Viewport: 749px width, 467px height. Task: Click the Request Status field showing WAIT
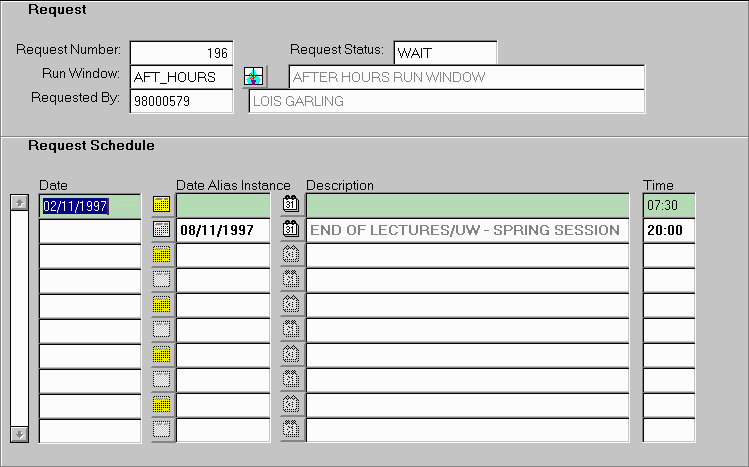pyautogui.click(x=445, y=52)
